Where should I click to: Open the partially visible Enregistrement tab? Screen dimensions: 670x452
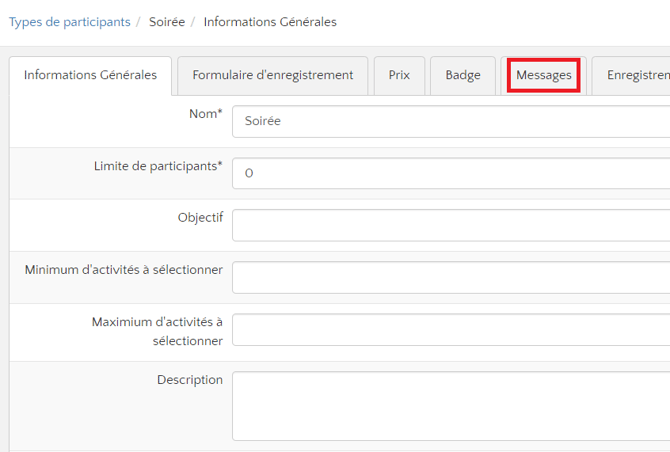point(636,75)
